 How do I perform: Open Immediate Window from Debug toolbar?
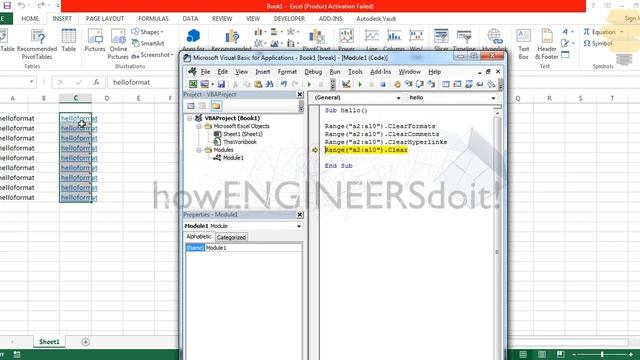(457, 84)
